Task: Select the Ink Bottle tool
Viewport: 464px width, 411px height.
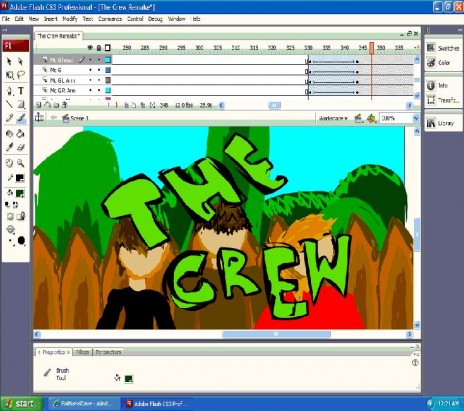Action: point(9,133)
